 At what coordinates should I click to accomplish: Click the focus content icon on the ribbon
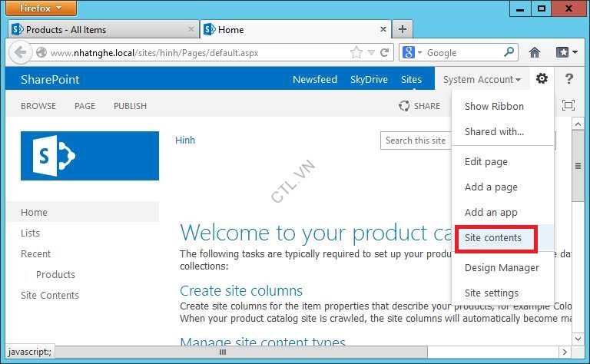(x=568, y=105)
